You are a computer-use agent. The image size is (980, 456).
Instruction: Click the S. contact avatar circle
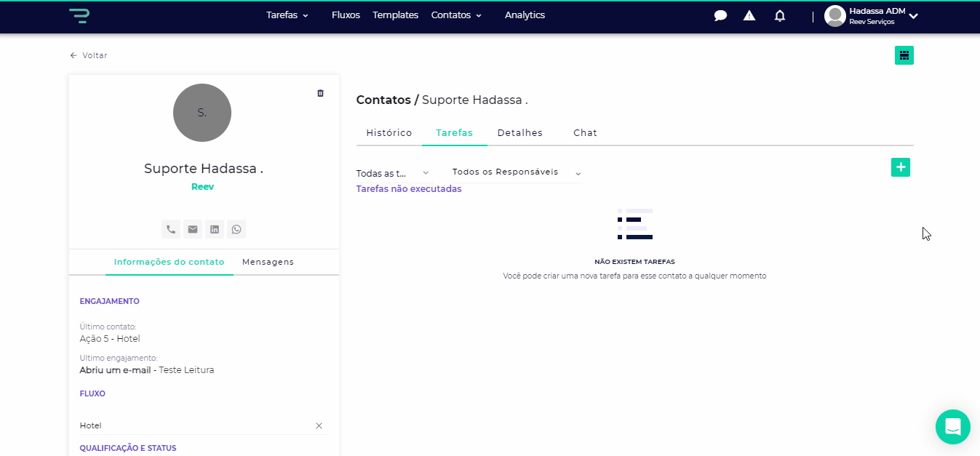202,113
